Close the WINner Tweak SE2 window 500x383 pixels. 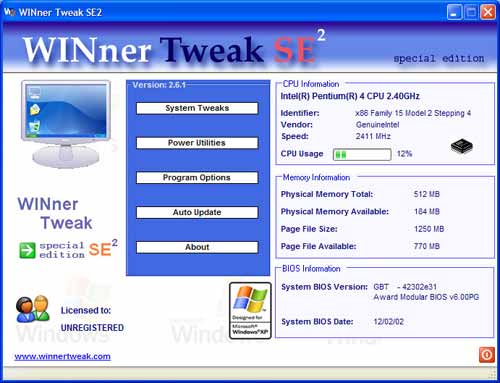488,13
